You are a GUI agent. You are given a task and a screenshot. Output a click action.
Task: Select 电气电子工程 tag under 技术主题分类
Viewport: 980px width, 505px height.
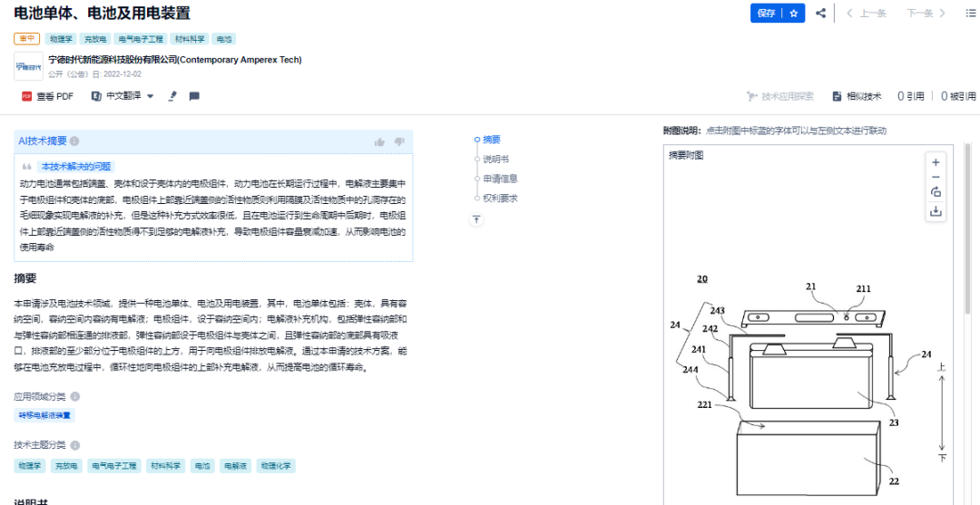pyautogui.click(x=114, y=466)
